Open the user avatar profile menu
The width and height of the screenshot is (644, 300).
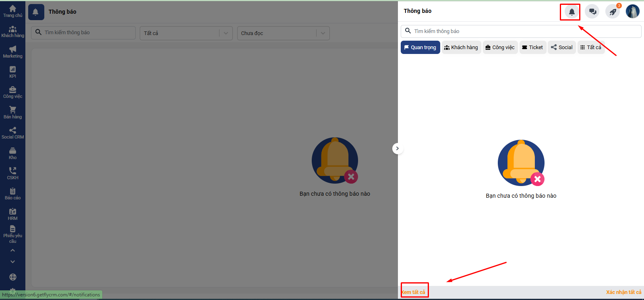tap(632, 11)
